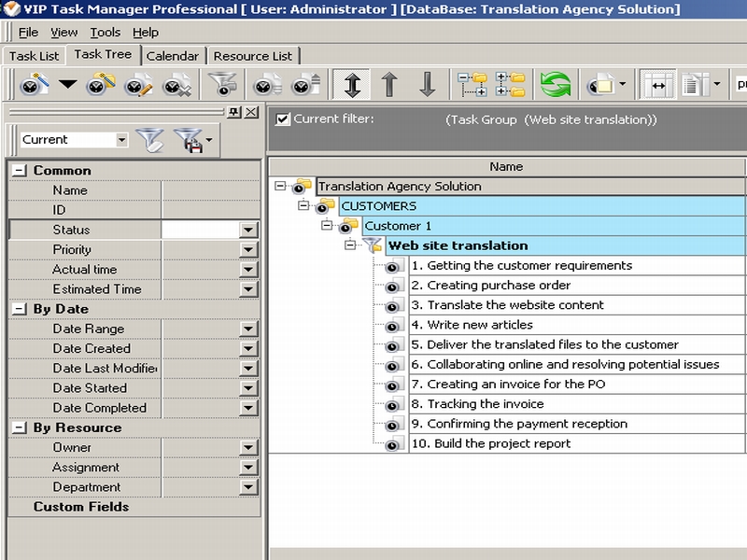Click the Collapse All Nodes folder icon

point(472,85)
